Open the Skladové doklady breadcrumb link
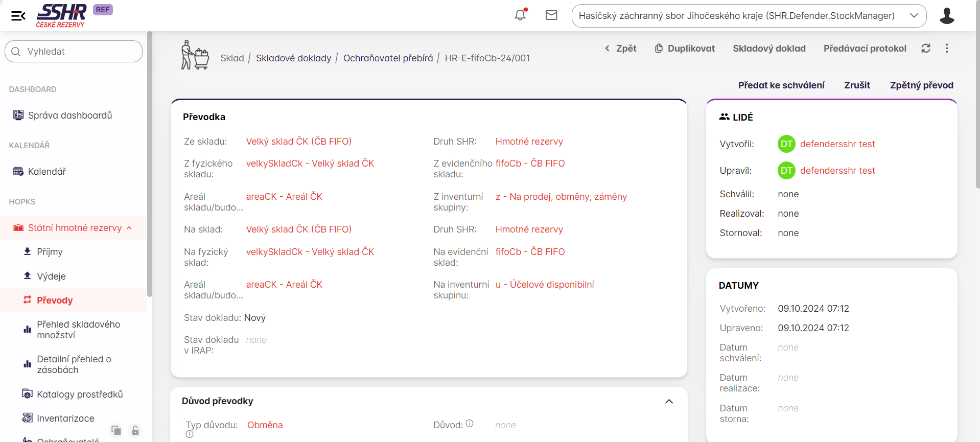This screenshot has height=442, width=980. coord(293,58)
